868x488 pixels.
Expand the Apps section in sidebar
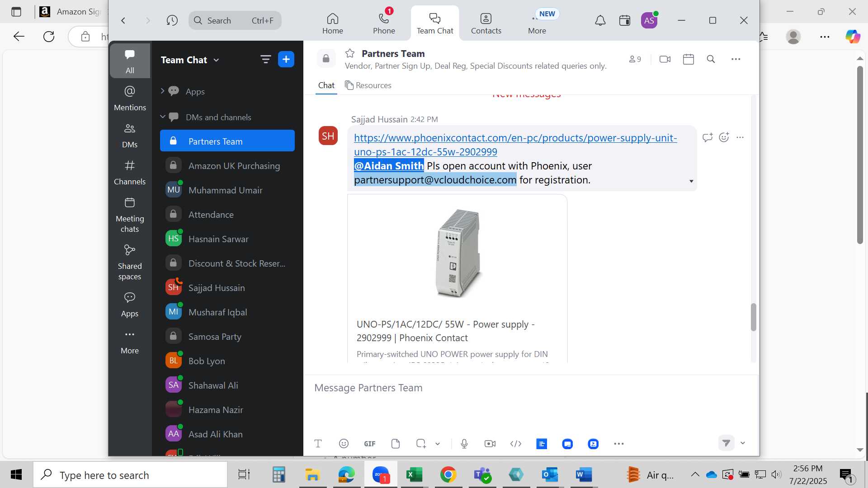162,91
